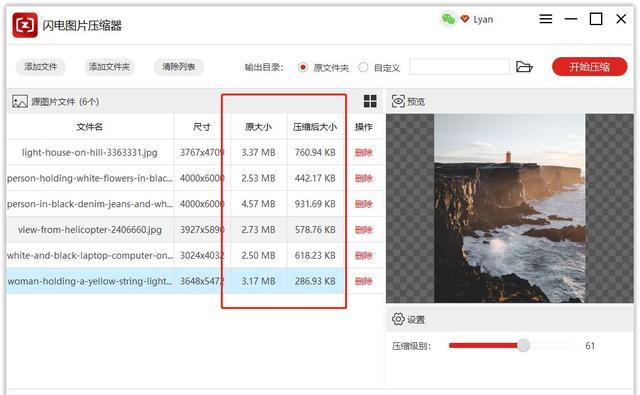Click the 尺寸 column header

(202, 127)
